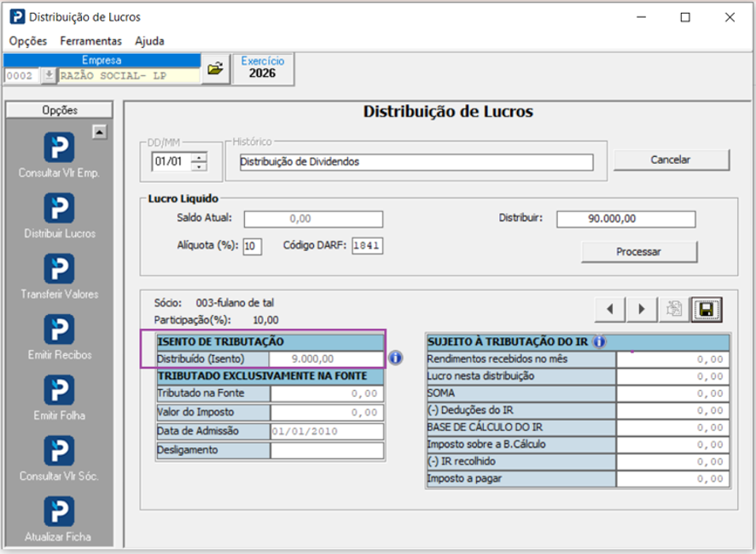Viewport: 756px width, 554px height.
Task: Click the Tributado na Fonte value field
Action: pos(327,394)
